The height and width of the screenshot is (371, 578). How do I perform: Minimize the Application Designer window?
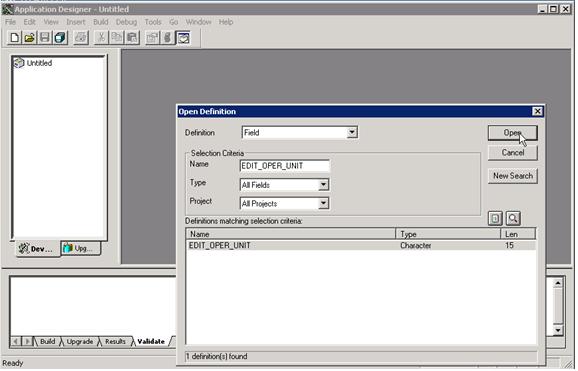pyautogui.click(x=542, y=9)
